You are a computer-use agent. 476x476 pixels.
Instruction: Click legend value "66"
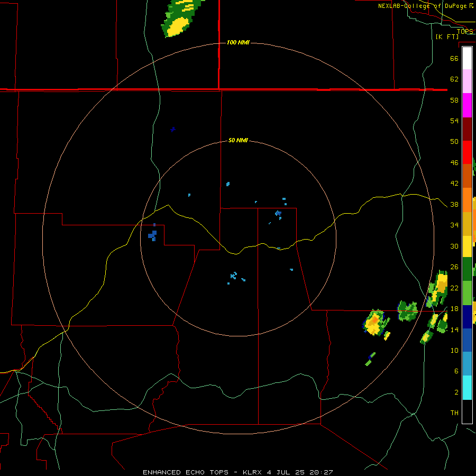click(454, 58)
